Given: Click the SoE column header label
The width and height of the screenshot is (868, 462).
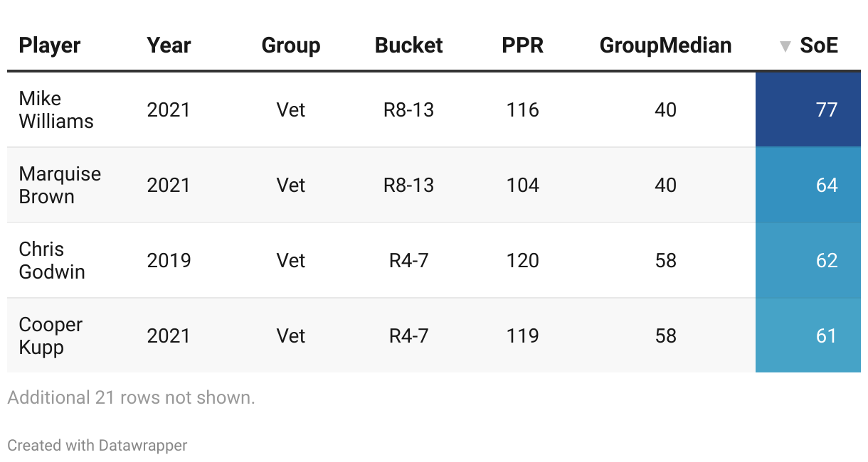Looking at the screenshot, I should [x=819, y=45].
